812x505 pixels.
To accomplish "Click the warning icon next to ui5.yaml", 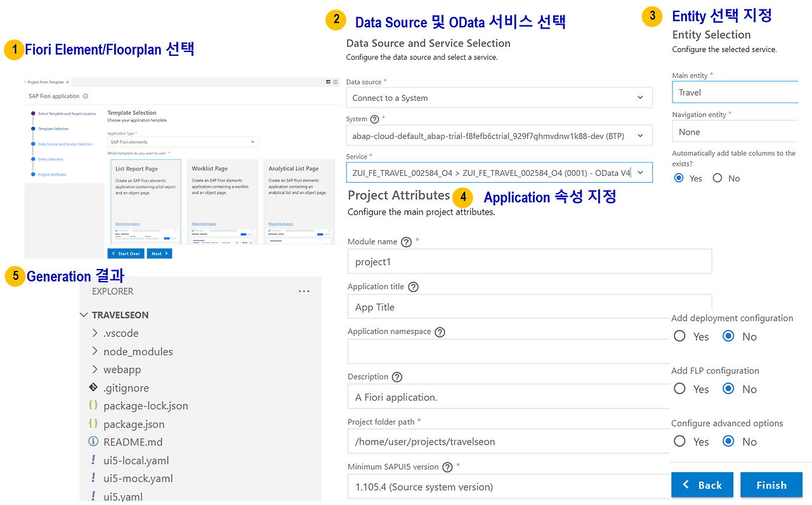I will coord(93,496).
